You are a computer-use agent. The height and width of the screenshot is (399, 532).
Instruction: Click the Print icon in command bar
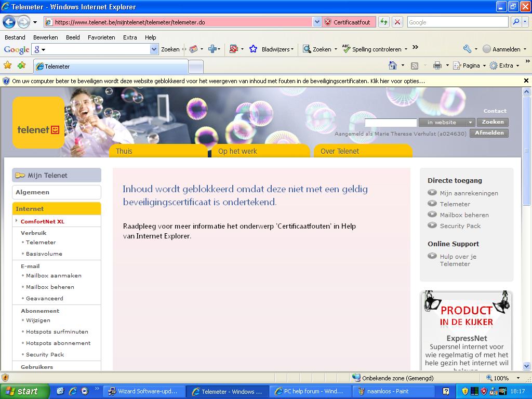click(437, 65)
